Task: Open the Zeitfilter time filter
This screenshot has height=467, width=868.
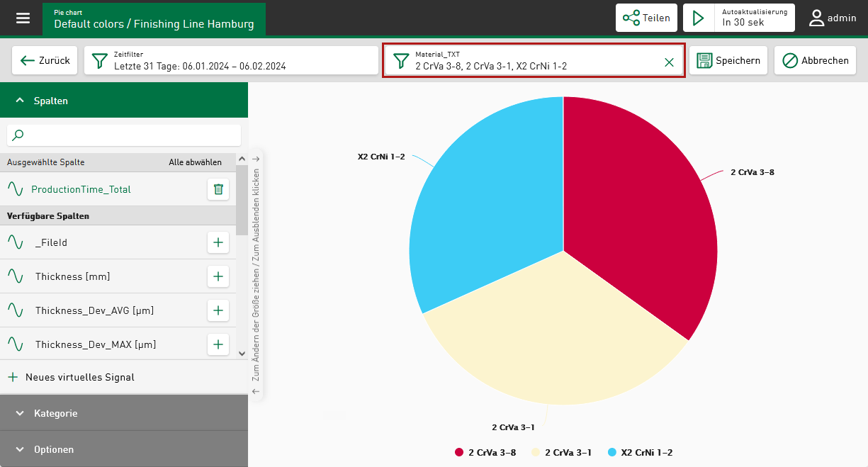Action: pyautogui.click(x=231, y=60)
